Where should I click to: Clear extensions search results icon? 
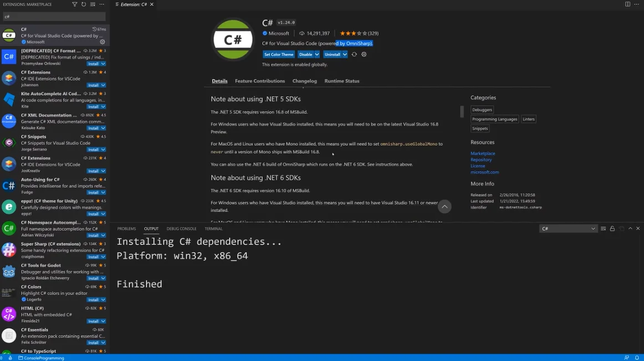93,4
